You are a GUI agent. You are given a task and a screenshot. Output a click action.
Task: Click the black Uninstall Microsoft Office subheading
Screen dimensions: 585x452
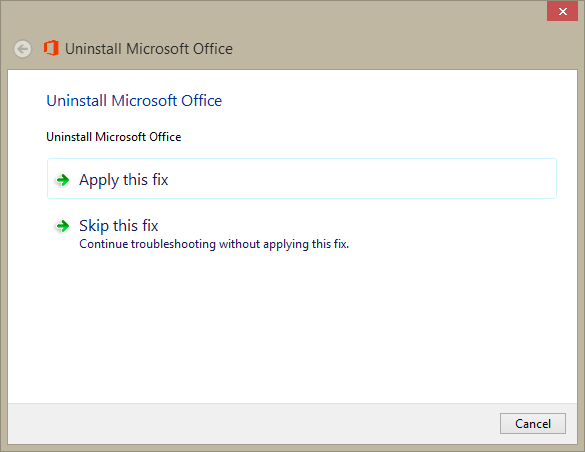click(x=114, y=137)
